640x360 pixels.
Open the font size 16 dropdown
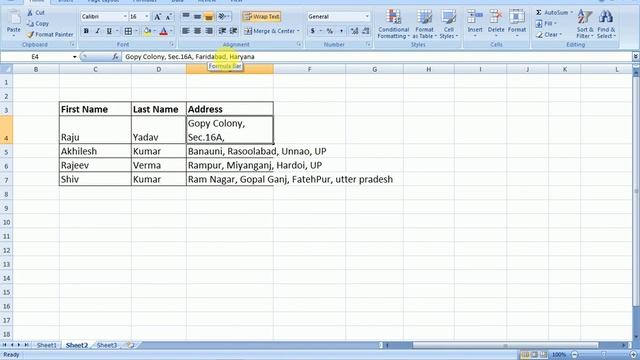[x=147, y=17]
